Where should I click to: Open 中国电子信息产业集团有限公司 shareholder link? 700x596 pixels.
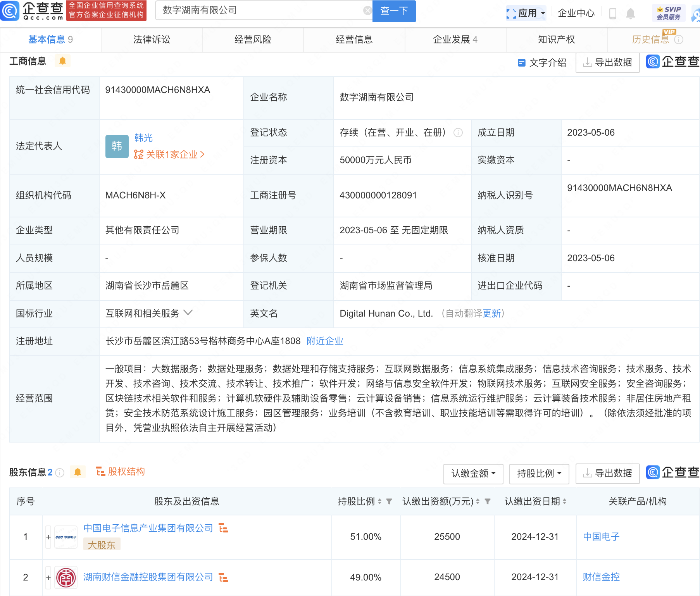click(x=148, y=528)
